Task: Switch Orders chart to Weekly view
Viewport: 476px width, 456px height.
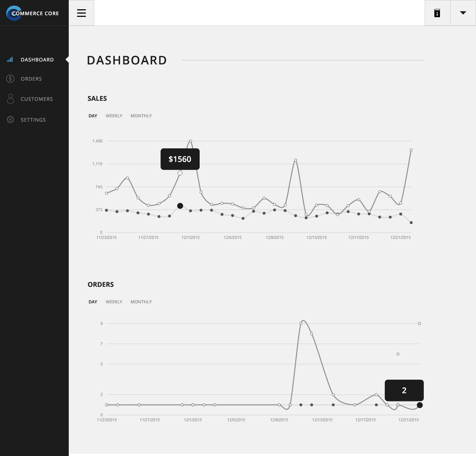Action: click(x=114, y=302)
